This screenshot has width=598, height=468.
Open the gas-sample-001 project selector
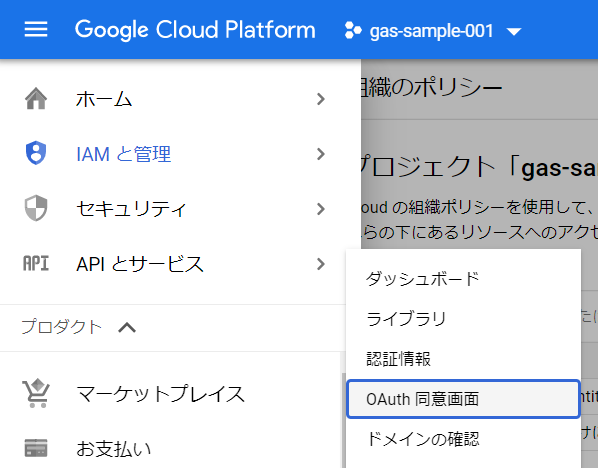[432, 31]
